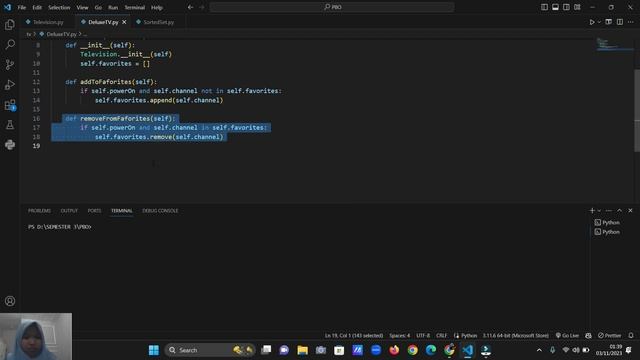Click DeluxeTV.py in breadcrumb
This screenshot has width=640, height=360.
click(61, 34)
